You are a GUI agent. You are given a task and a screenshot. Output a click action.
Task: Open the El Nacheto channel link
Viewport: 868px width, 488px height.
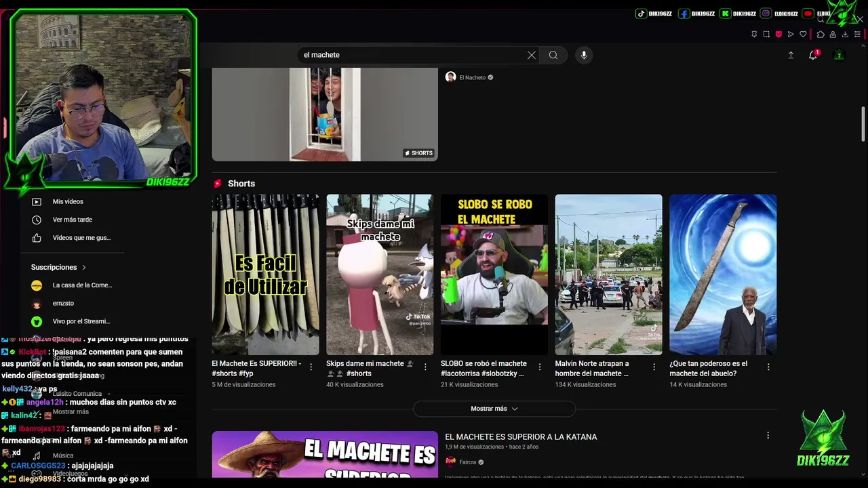click(473, 77)
